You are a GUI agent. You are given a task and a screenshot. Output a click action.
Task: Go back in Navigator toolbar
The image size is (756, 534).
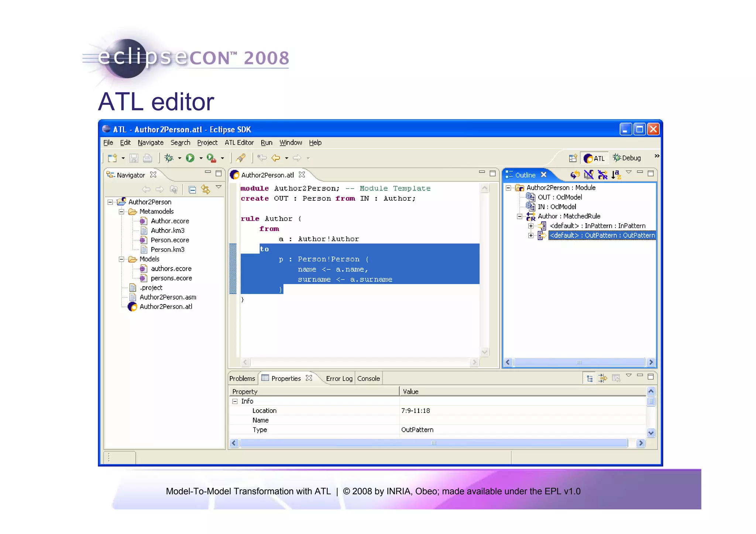coord(146,189)
